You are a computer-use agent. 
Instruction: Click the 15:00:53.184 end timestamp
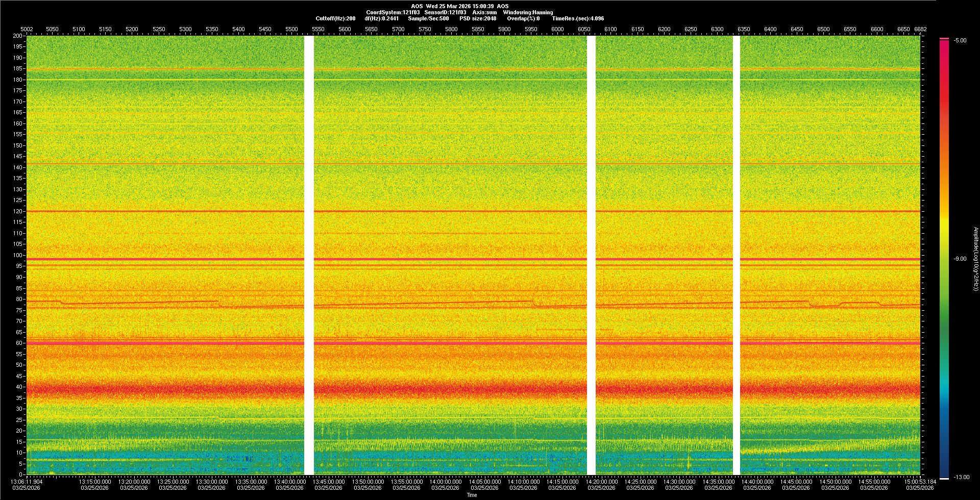[920, 481]
